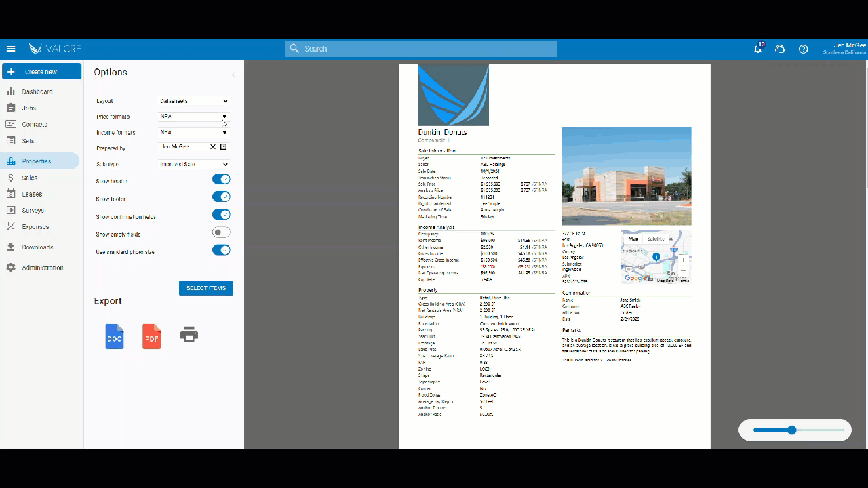Click the Create new button
The image size is (868, 488).
click(x=41, y=71)
